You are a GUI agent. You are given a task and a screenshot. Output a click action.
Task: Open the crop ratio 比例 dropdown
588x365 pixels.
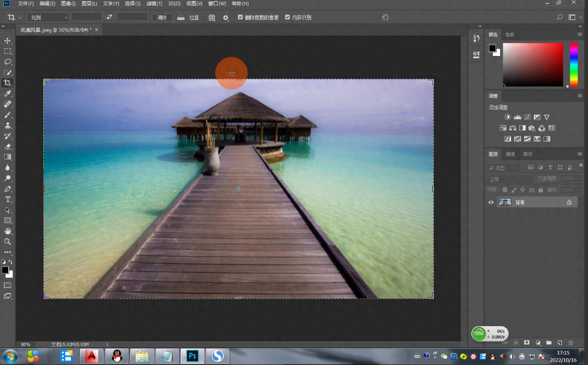(48, 17)
